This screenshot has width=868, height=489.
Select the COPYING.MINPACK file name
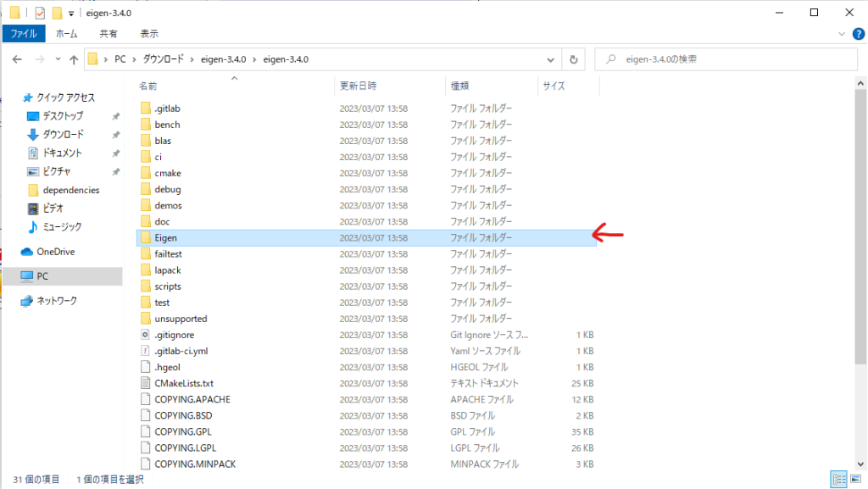coord(195,464)
